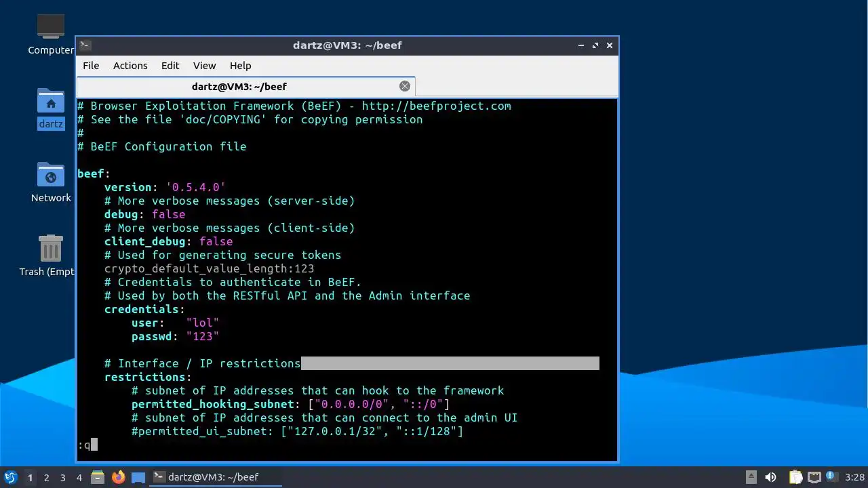Open the Help menu
The height and width of the screenshot is (488, 868).
point(240,66)
